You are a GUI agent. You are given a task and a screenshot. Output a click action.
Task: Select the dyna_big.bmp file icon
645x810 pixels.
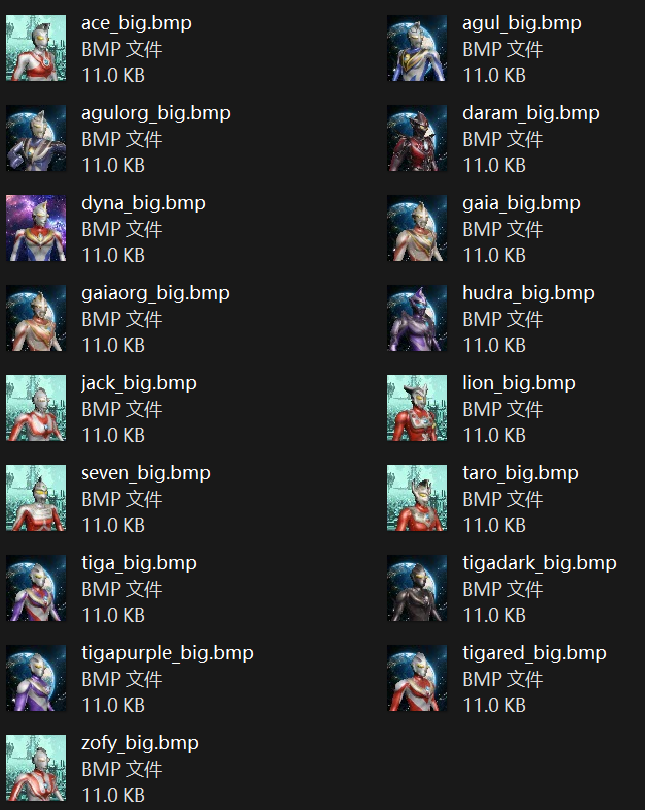pos(36,228)
